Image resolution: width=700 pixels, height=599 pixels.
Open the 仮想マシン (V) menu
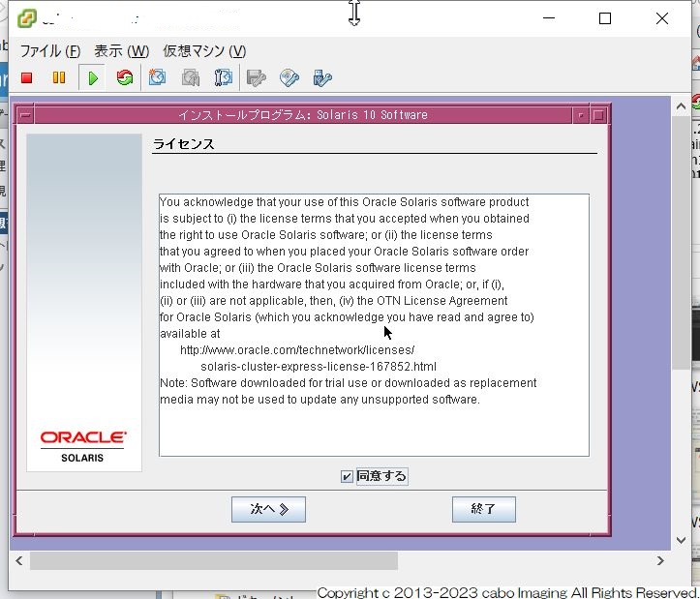tap(204, 51)
